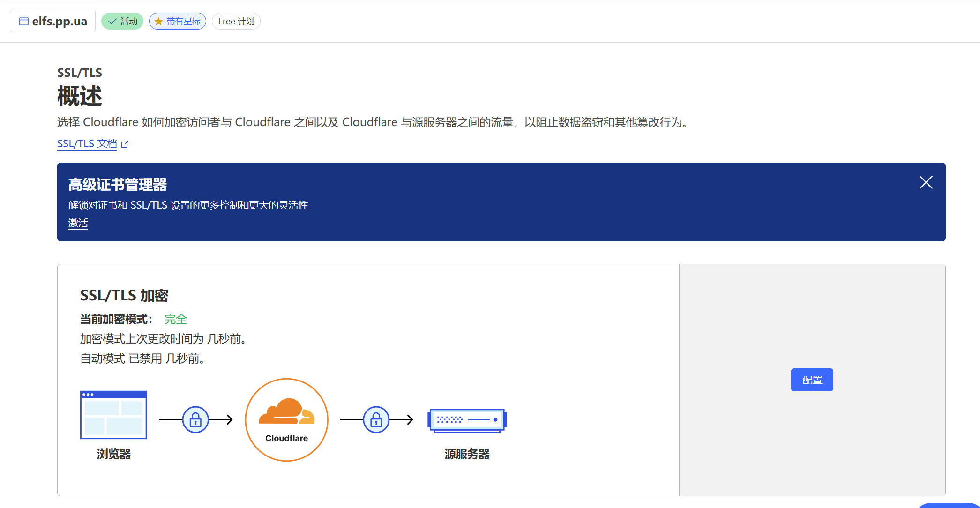The image size is (980, 508).
Task: Click the banner description about 解锁对证书
Action: [188, 205]
